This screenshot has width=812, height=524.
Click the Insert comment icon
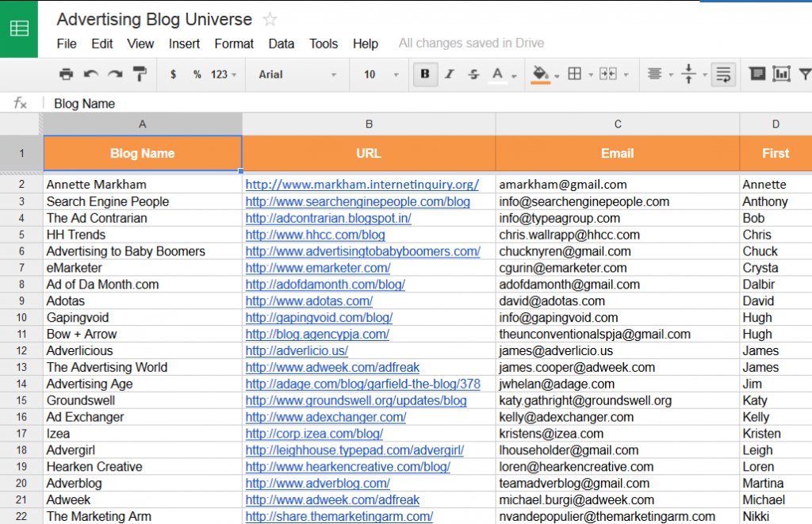point(757,74)
